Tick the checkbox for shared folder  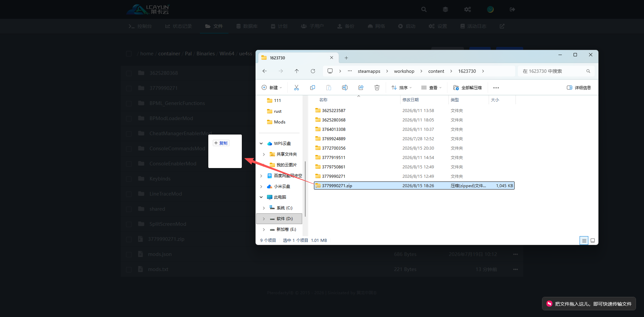click(129, 209)
